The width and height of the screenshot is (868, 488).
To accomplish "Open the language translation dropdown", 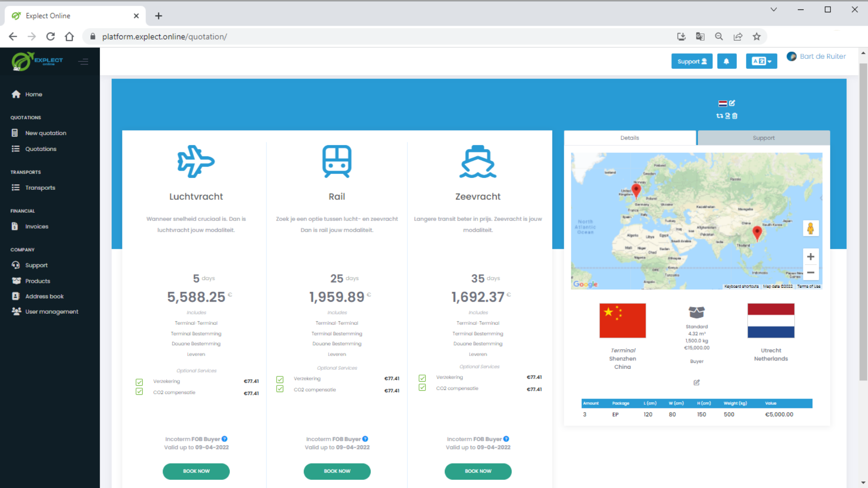I will pyautogui.click(x=761, y=61).
